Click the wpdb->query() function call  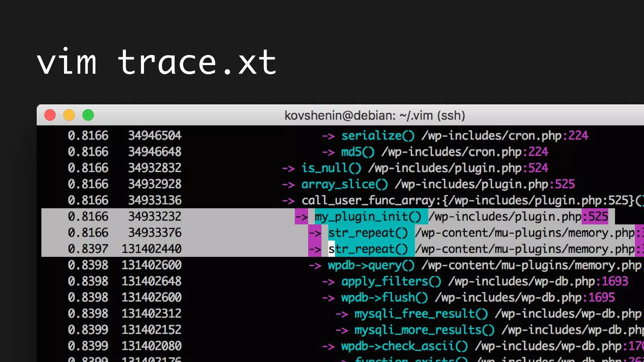(x=371, y=265)
